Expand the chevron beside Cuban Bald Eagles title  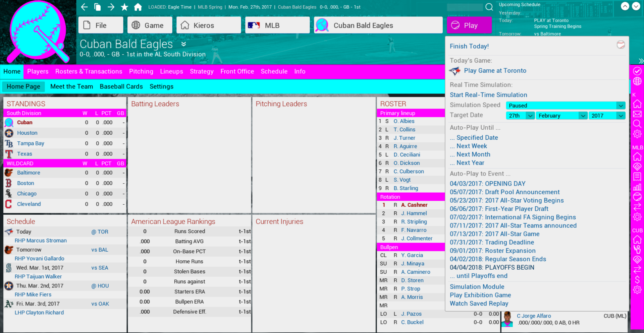tap(183, 44)
